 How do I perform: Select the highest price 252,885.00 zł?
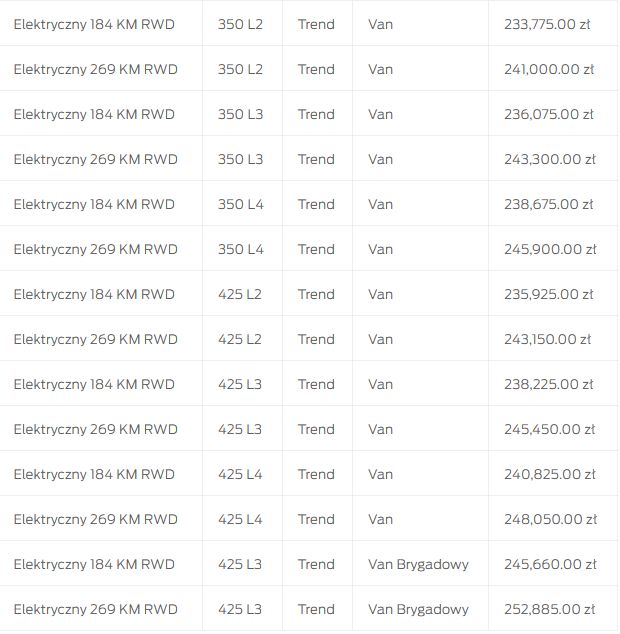point(549,609)
